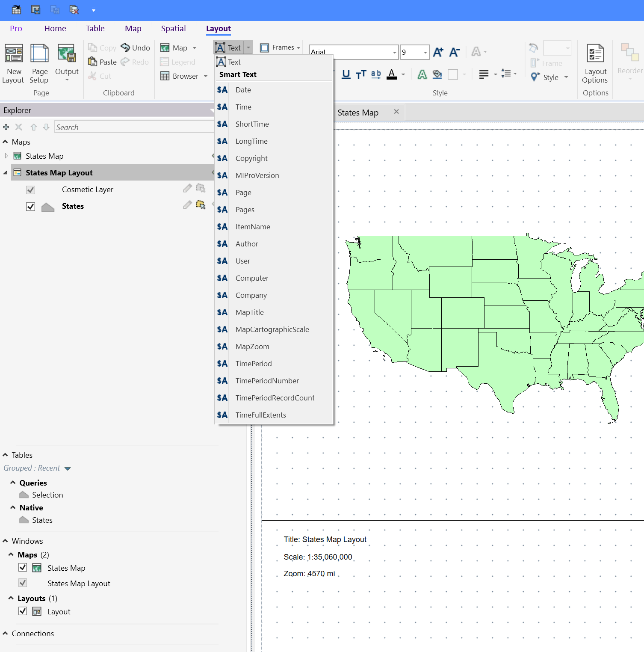Click the Output tool icon
644x652 pixels.
click(67, 53)
